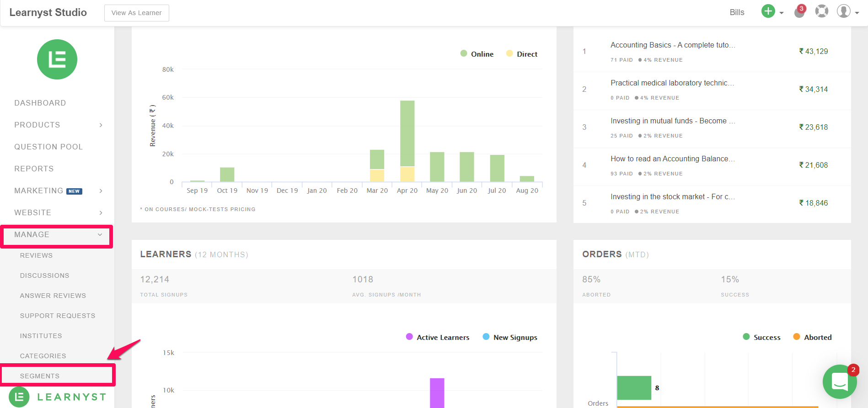Open the notifications bell with badge 3
Viewport: 868px width, 408px height.
pos(799,11)
